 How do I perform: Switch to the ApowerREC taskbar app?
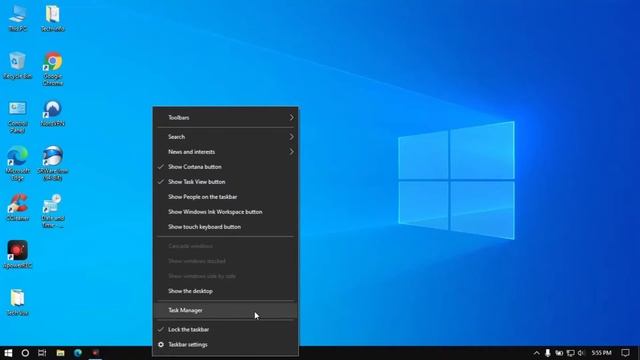pos(96,353)
